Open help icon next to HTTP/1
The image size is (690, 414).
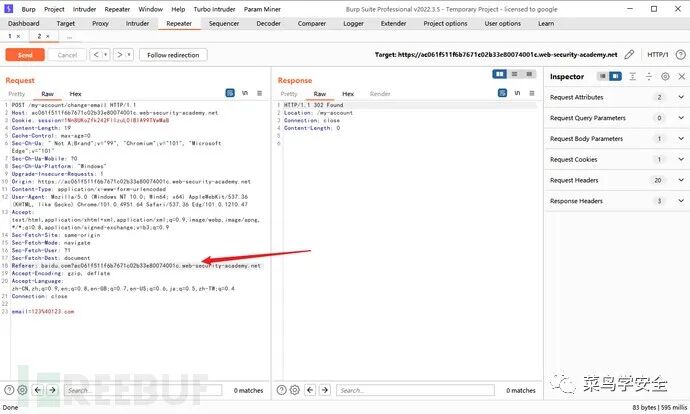point(680,55)
